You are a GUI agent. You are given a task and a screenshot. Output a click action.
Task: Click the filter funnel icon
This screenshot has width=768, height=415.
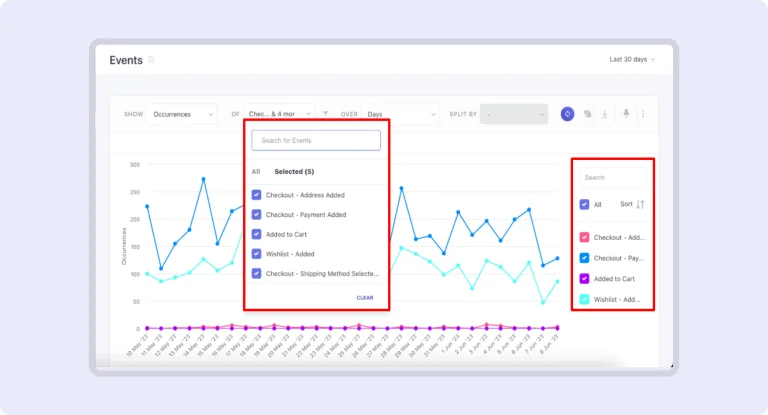325,114
